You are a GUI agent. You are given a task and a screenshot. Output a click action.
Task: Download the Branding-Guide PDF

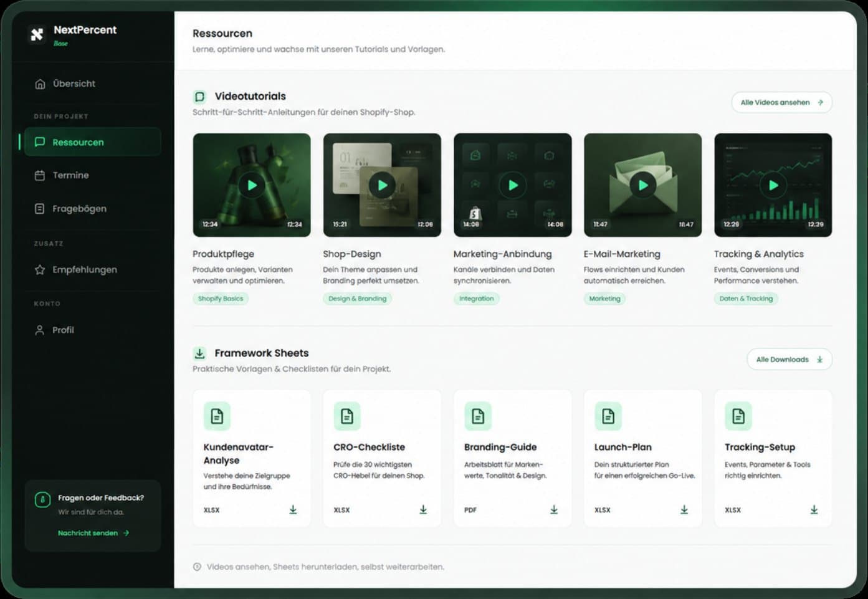(554, 510)
